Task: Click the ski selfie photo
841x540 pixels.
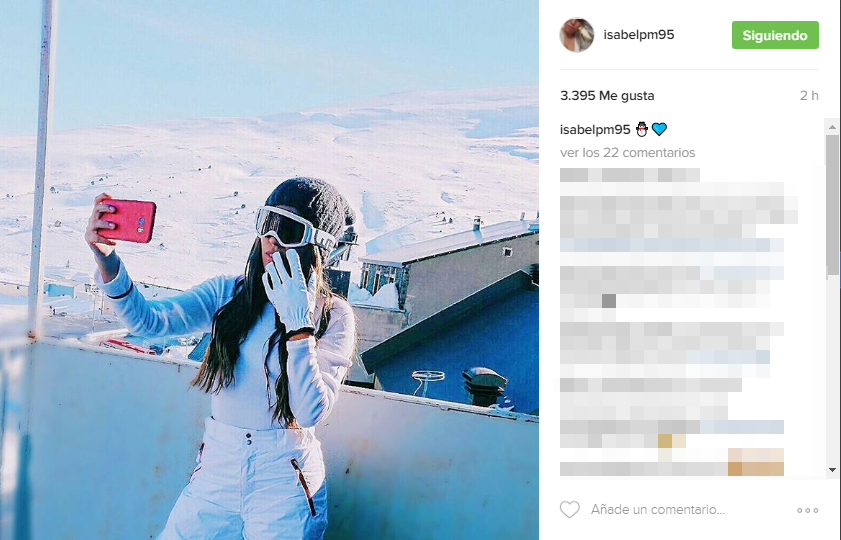Action: tap(269, 270)
